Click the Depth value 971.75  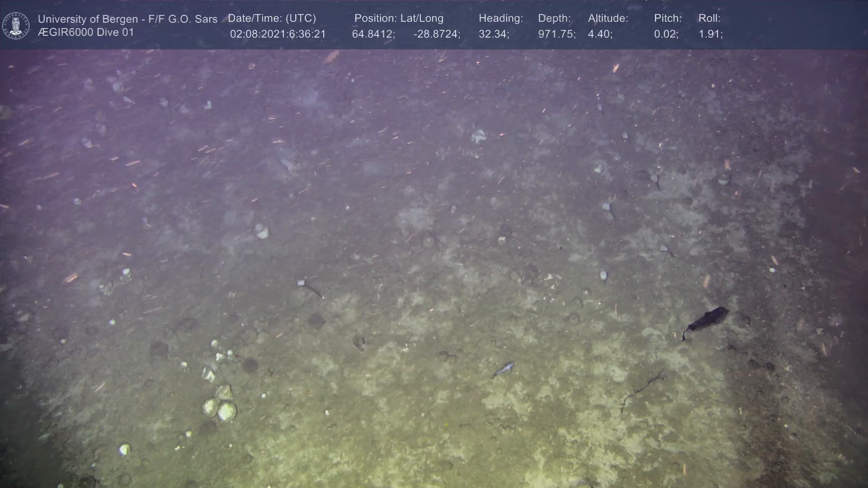pyautogui.click(x=557, y=34)
